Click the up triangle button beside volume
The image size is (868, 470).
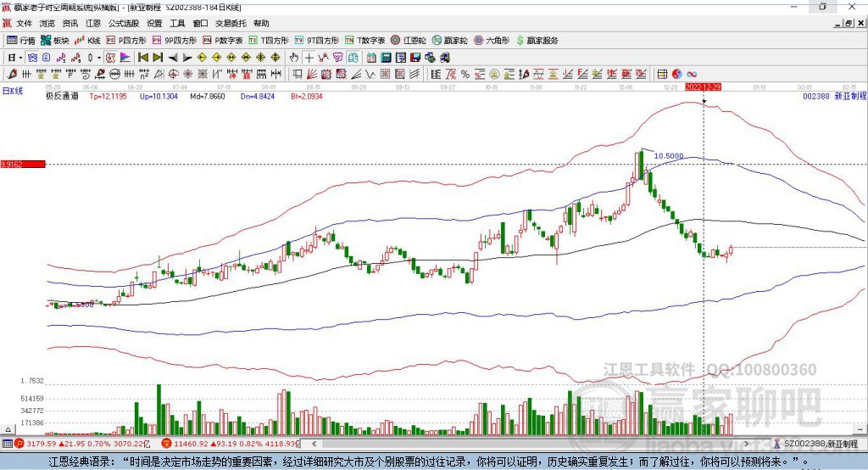coord(8,429)
